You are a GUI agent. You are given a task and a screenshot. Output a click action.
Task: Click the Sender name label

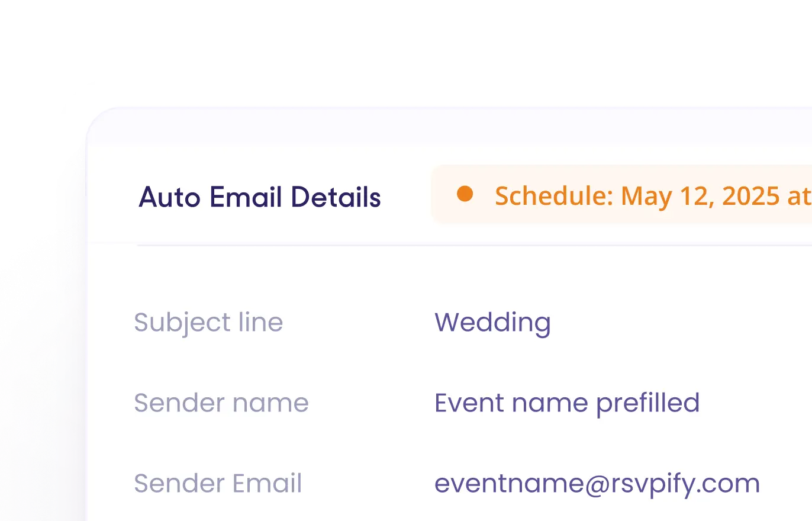(221, 403)
